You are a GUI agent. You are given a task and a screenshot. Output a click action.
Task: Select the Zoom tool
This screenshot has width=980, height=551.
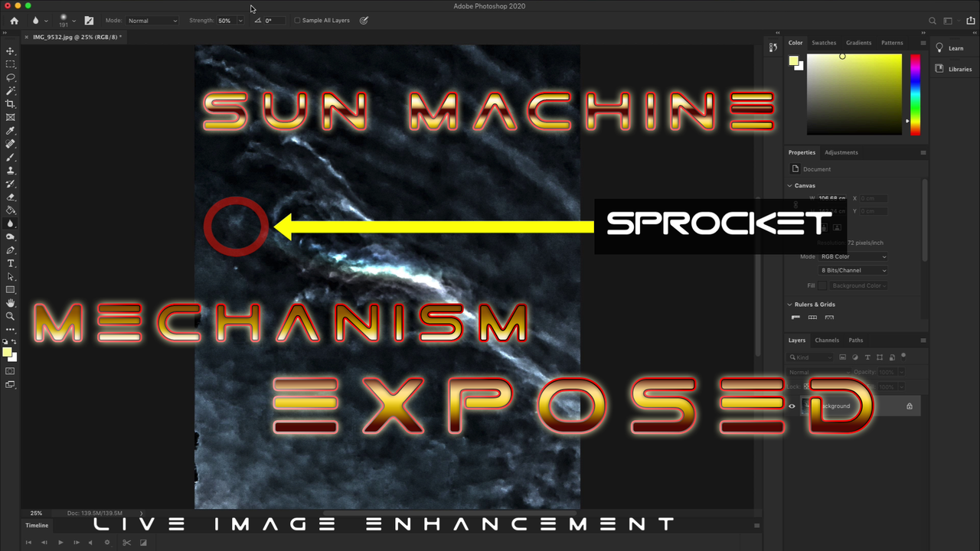[11, 316]
